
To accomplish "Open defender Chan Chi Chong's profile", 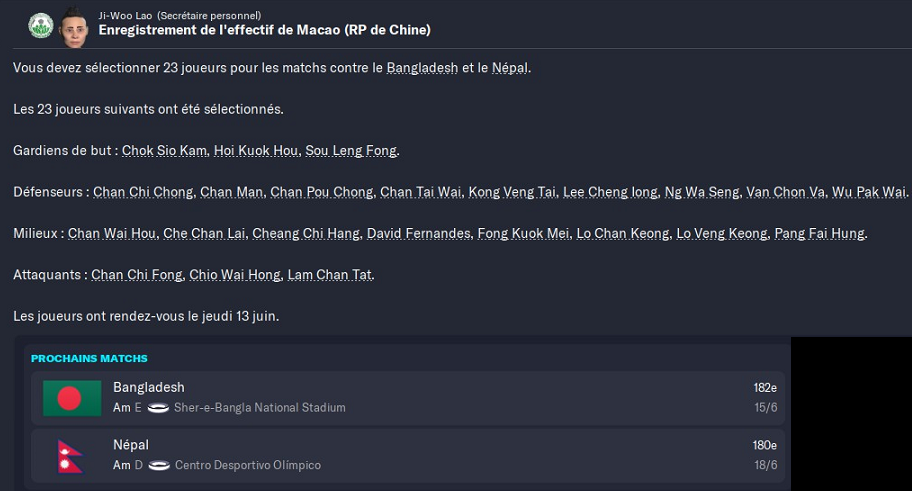I will point(143,192).
